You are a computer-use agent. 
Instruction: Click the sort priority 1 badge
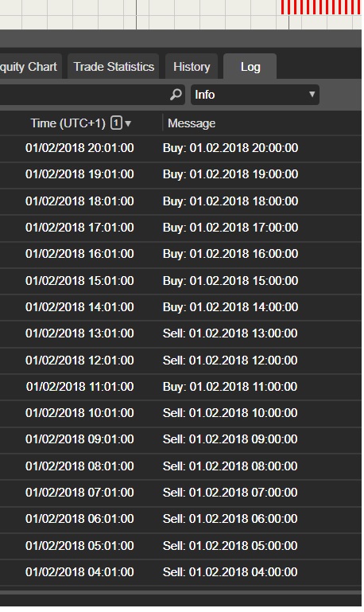point(116,123)
